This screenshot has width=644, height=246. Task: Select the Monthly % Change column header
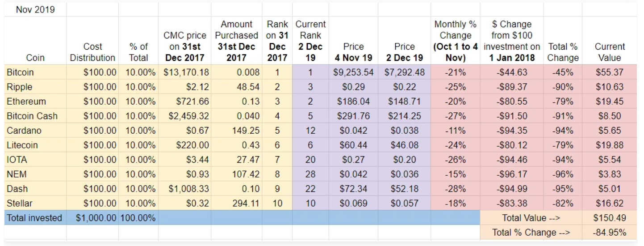point(455,41)
